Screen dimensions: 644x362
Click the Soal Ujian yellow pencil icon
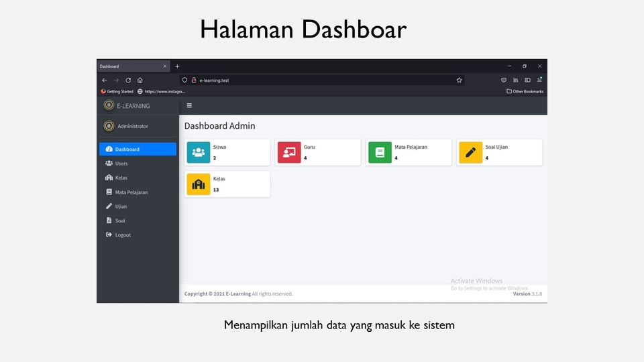(x=471, y=152)
